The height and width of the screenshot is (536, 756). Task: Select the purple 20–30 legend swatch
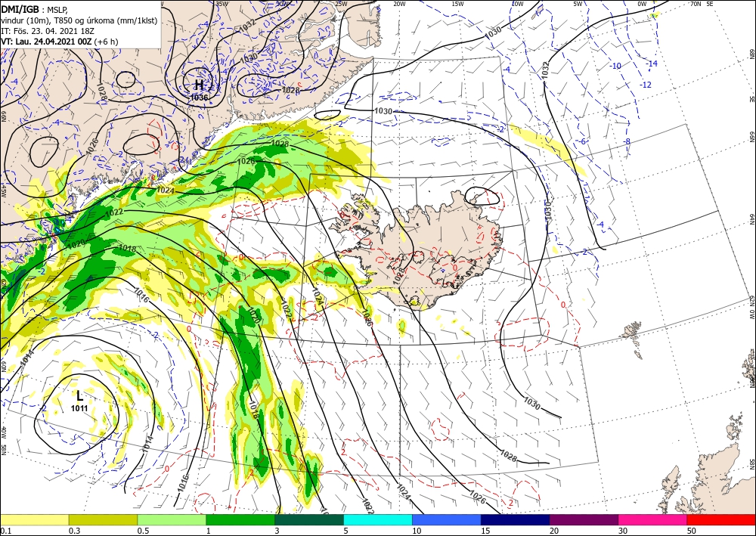(x=584, y=519)
